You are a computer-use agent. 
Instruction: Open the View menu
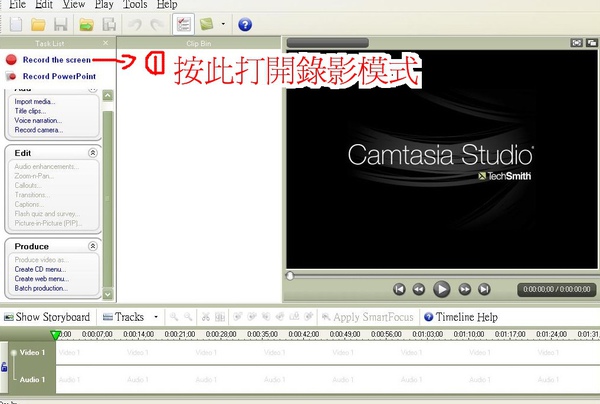(73, 5)
